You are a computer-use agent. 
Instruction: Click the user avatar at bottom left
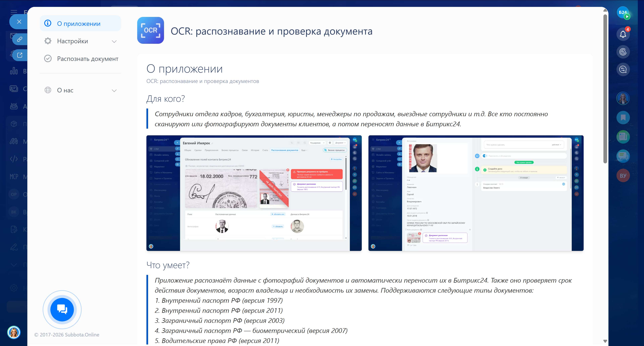click(14, 332)
